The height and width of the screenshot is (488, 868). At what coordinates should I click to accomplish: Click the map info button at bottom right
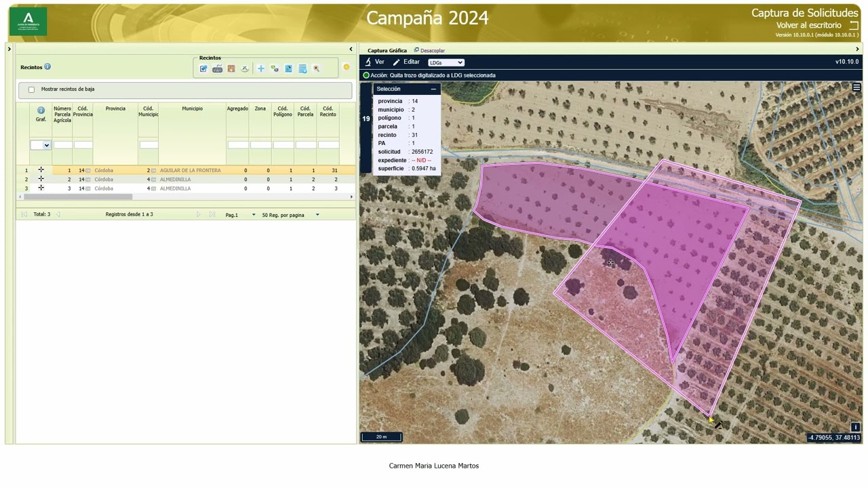click(x=855, y=427)
